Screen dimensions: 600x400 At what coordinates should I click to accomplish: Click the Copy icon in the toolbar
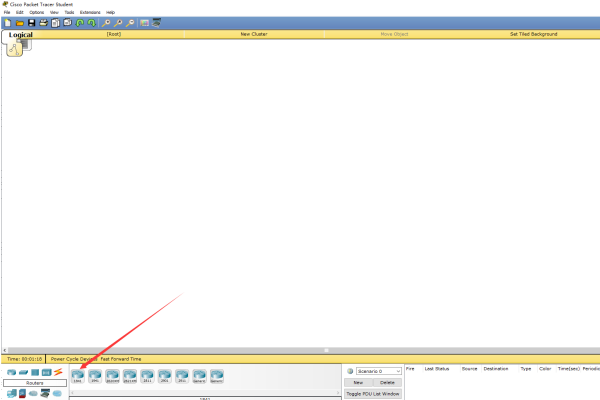(x=55, y=23)
